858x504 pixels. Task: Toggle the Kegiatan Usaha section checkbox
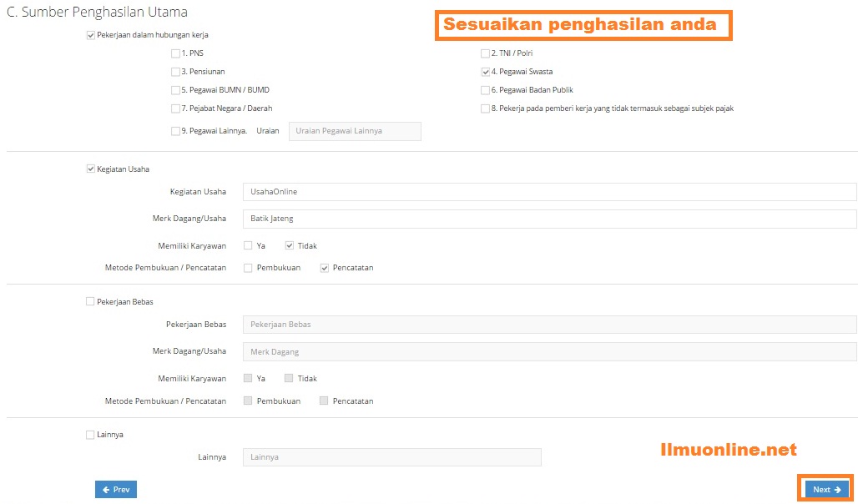coord(90,169)
